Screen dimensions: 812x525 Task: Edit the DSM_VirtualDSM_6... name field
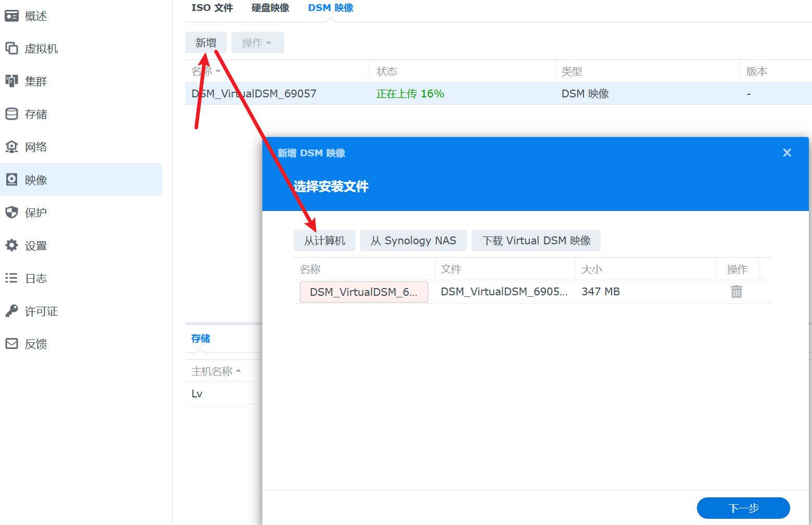click(x=364, y=292)
